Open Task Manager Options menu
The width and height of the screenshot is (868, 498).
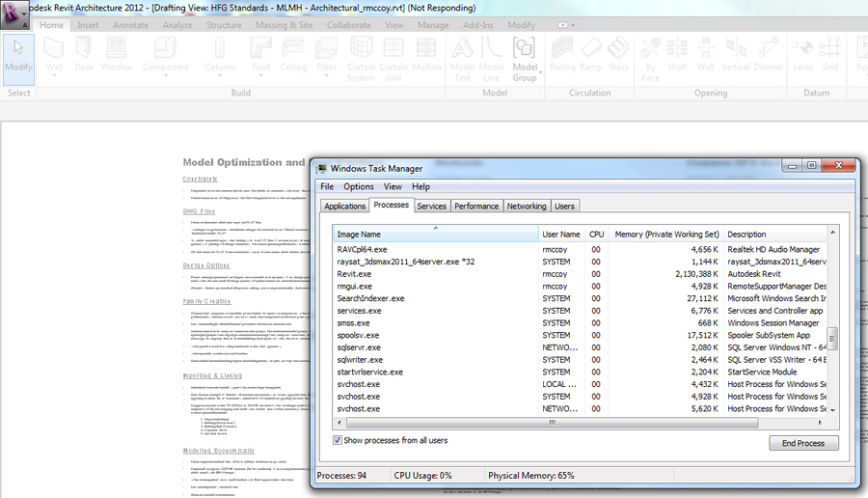pos(359,186)
